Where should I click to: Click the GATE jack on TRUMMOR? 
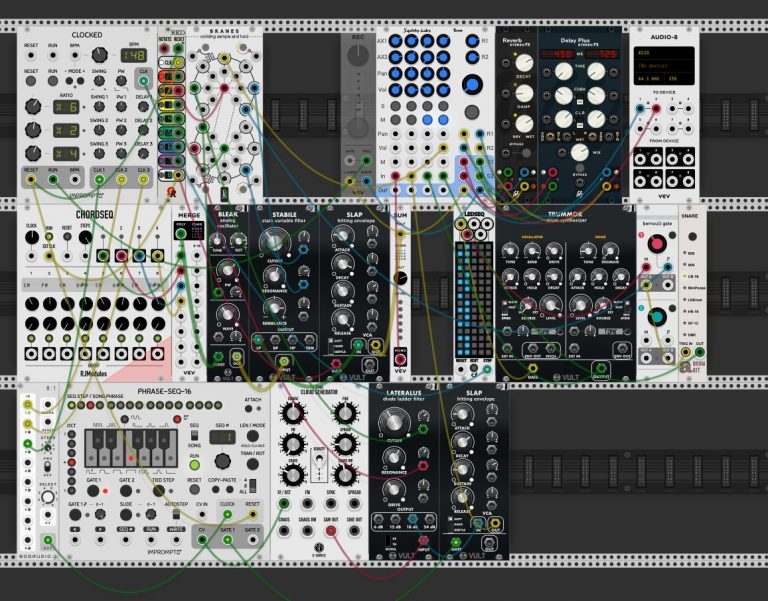coord(533,368)
